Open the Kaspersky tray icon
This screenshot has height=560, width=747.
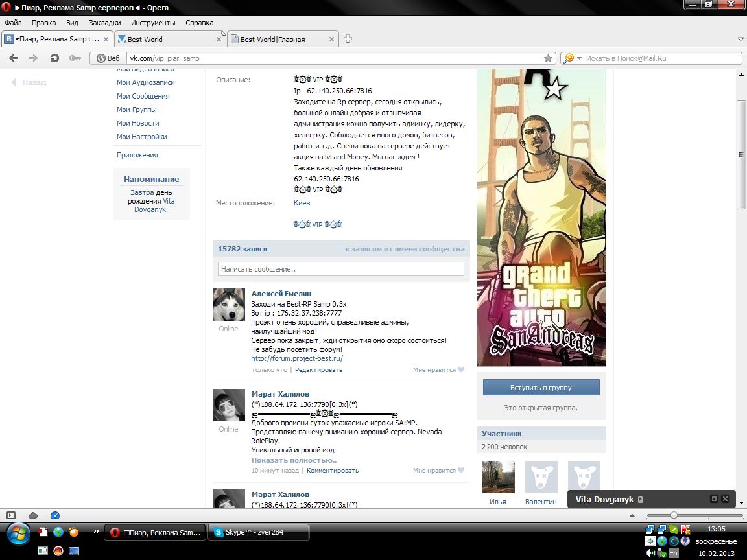pyautogui.click(x=685, y=529)
